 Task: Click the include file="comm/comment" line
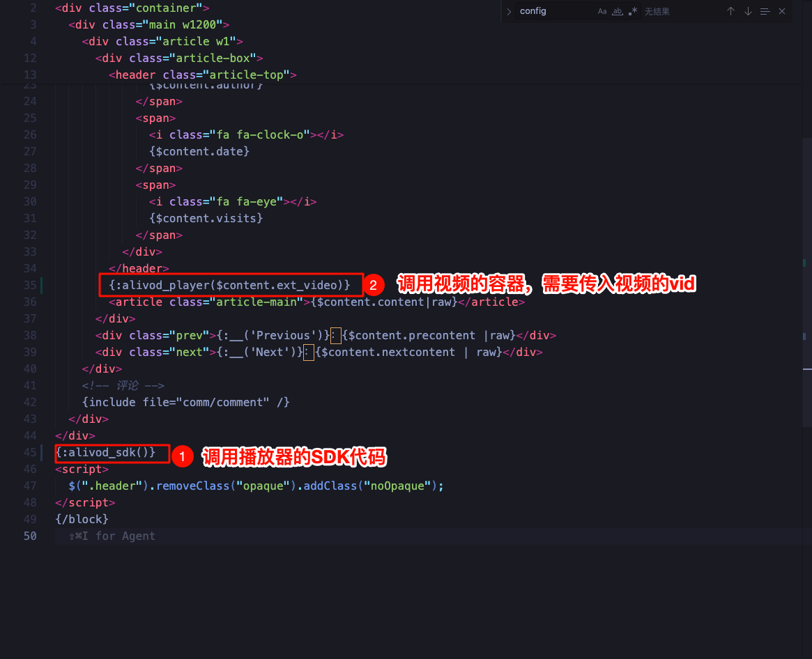(185, 402)
